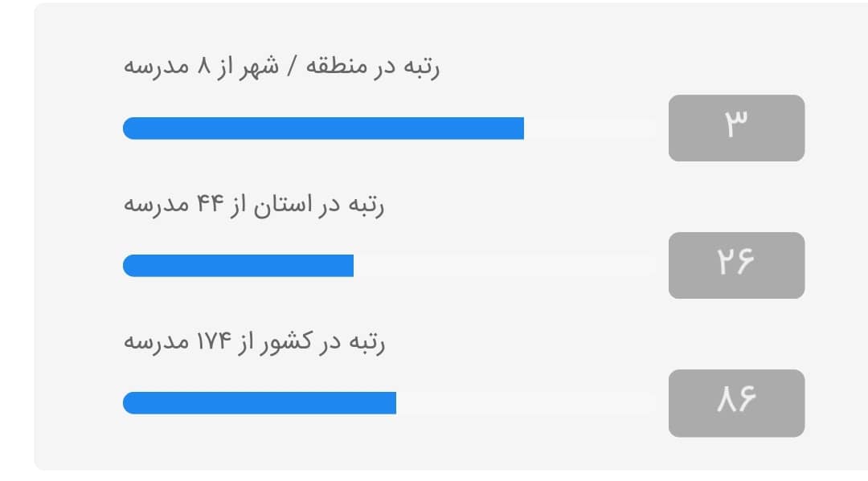Click the blue filled part of country rank bar
The height and width of the screenshot is (481, 868).
point(260,403)
